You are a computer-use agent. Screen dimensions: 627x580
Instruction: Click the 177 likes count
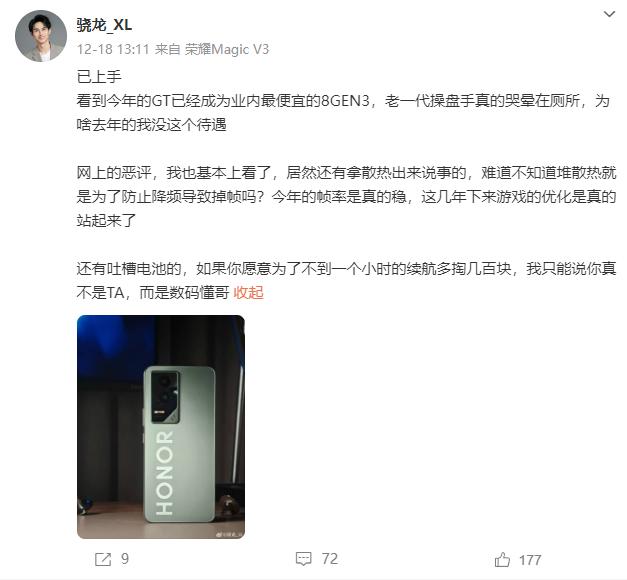(530, 560)
